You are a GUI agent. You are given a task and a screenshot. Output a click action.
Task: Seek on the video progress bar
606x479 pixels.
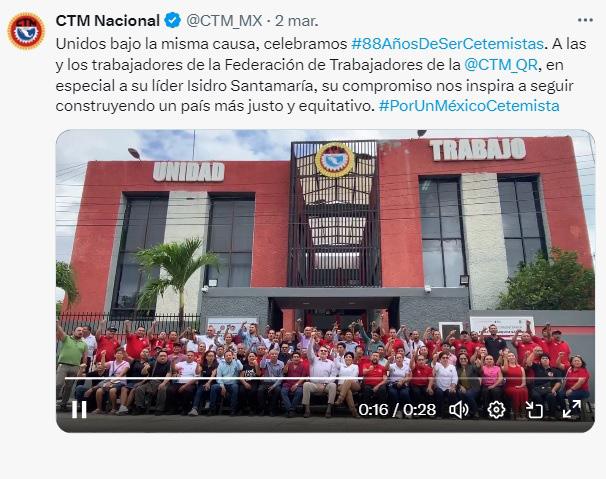(x=326, y=378)
